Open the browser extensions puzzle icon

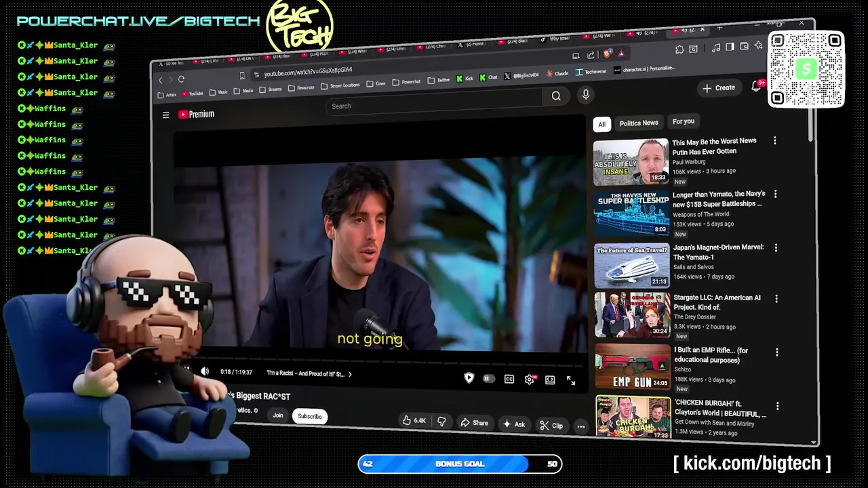679,49
